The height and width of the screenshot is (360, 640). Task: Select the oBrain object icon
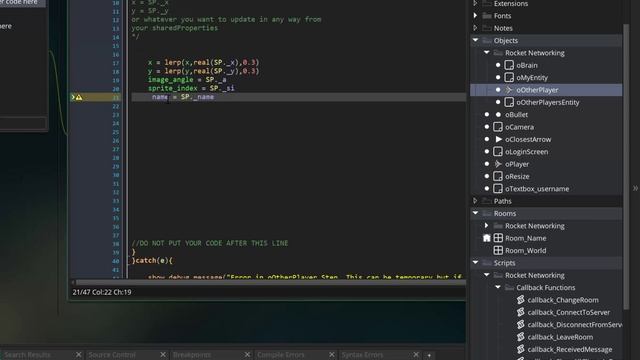coord(509,65)
